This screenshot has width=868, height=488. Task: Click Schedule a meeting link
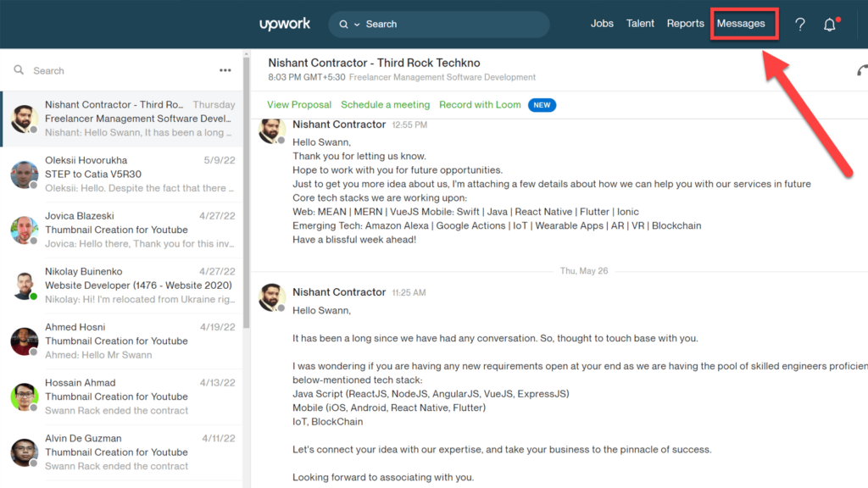coord(386,104)
